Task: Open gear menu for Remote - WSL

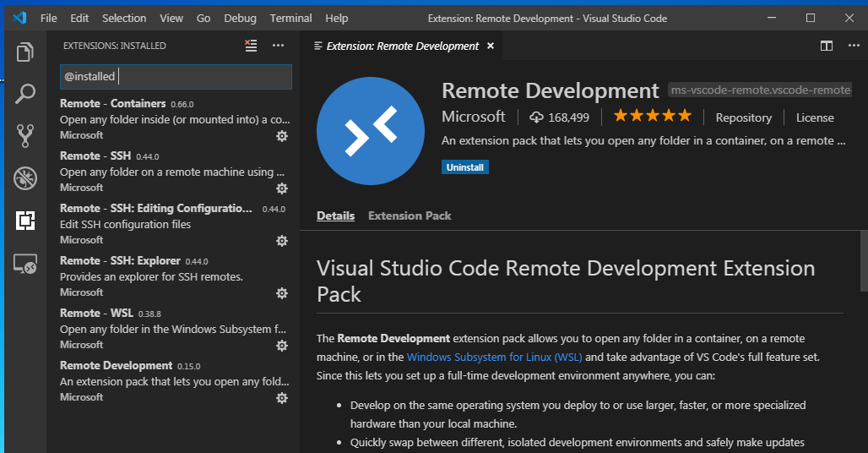Action: 282,347
